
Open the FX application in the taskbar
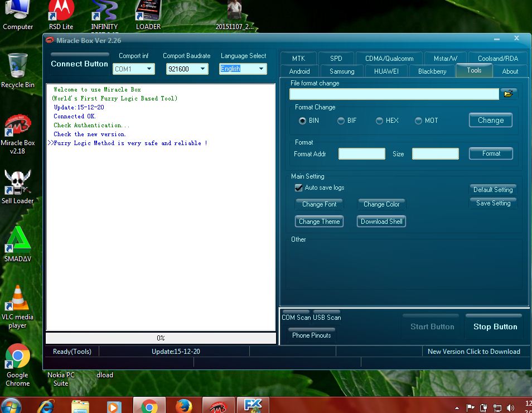253,406
